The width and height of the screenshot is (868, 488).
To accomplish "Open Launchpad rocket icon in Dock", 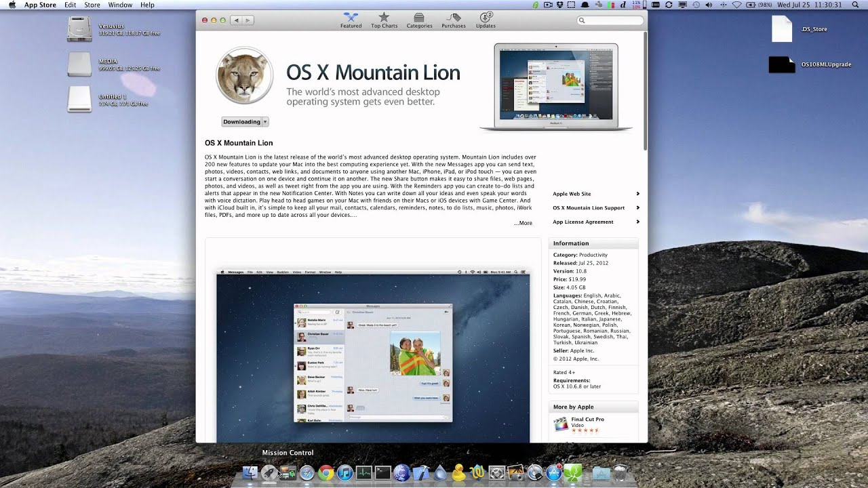I will (x=269, y=473).
